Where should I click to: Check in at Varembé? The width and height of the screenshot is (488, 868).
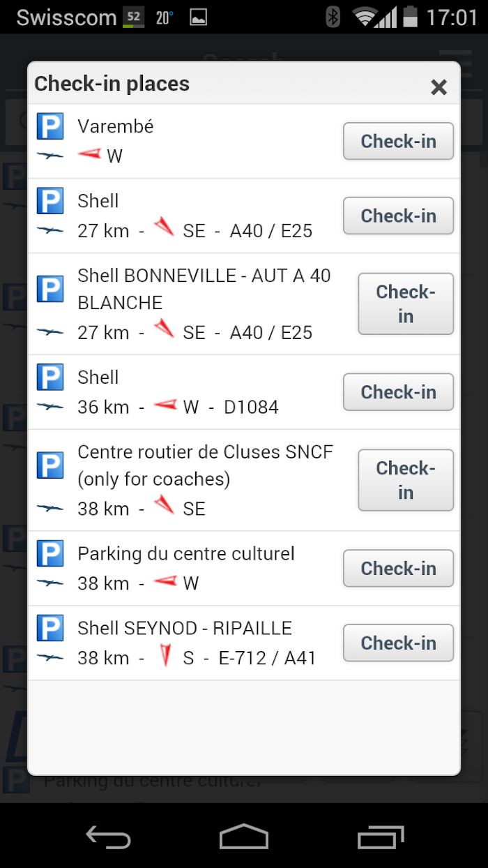tap(398, 141)
